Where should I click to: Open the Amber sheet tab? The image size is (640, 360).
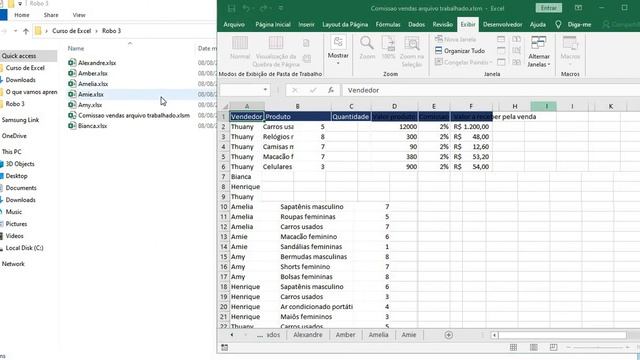point(345,335)
